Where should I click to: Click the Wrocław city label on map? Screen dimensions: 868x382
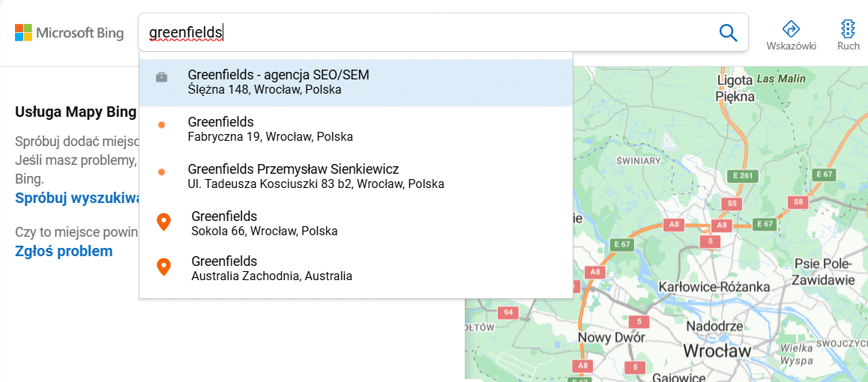[x=717, y=351]
